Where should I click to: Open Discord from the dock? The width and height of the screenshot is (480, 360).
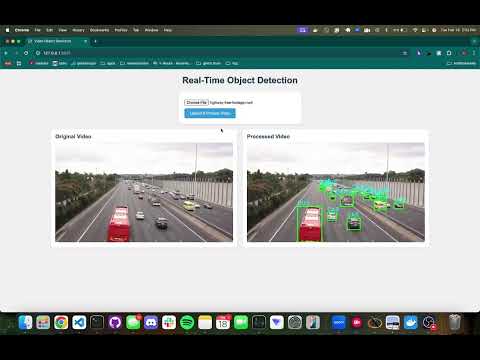coord(151,322)
